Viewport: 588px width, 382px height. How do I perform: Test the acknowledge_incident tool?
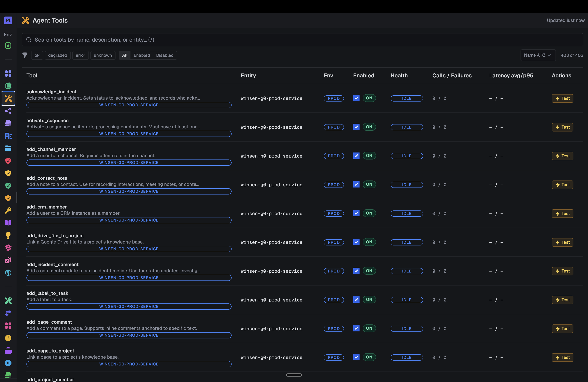(563, 98)
